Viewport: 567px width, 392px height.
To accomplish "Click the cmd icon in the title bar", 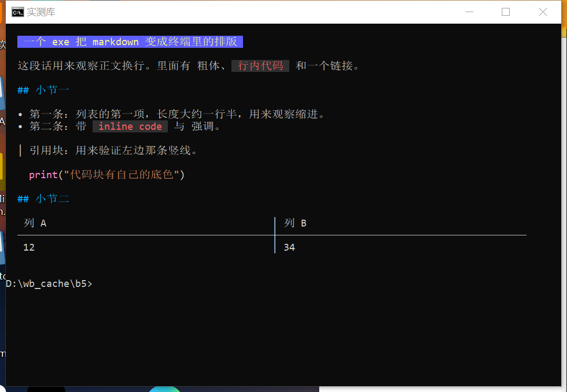I will coord(17,12).
